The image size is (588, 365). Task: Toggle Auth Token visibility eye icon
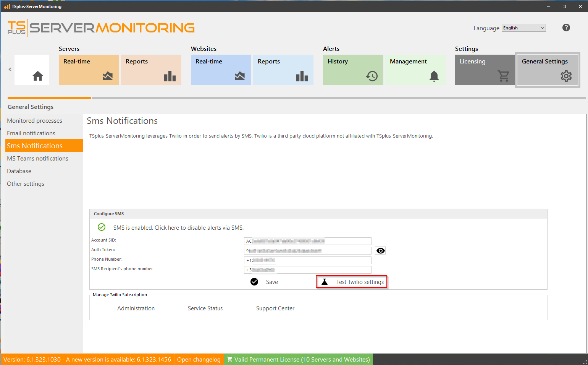point(380,251)
